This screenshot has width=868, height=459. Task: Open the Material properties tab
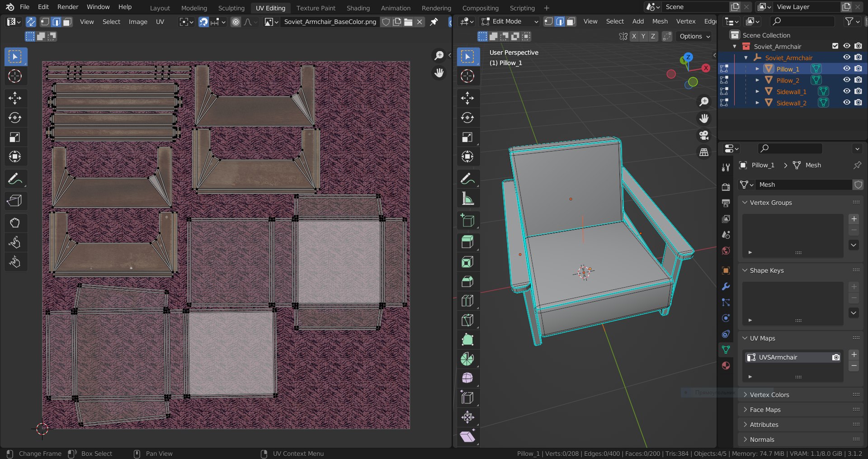[726, 365]
